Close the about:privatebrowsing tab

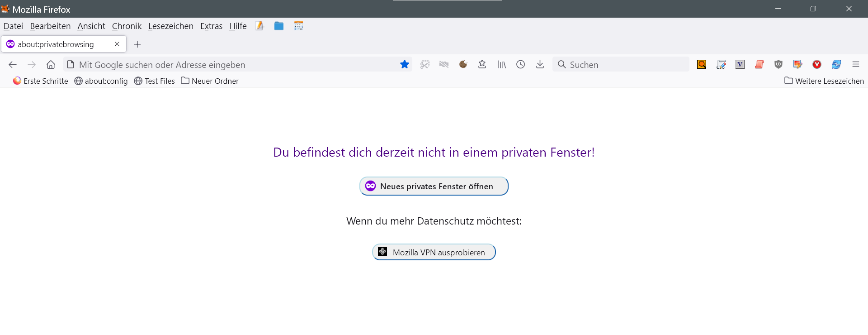click(x=117, y=44)
